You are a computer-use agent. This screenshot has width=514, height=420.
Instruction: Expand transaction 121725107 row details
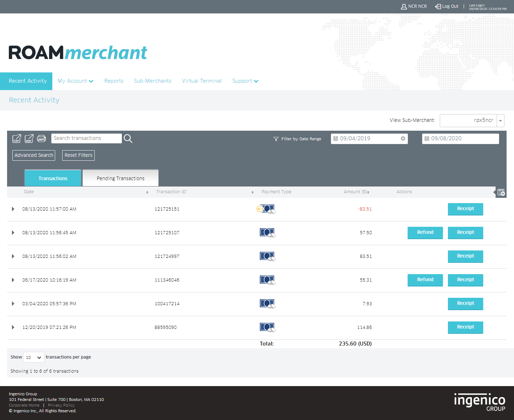pyautogui.click(x=13, y=233)
